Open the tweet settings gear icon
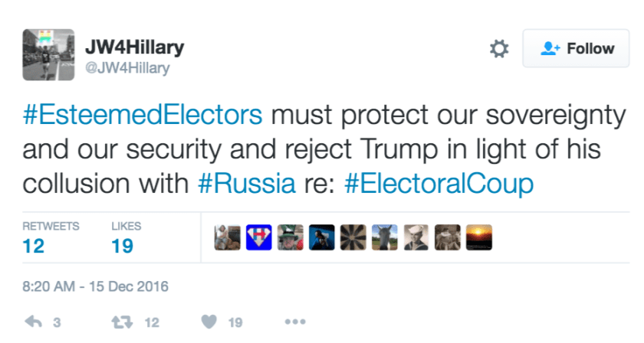Image resolution: width=644 pixels, height=343 pixels. click(498, 49)
